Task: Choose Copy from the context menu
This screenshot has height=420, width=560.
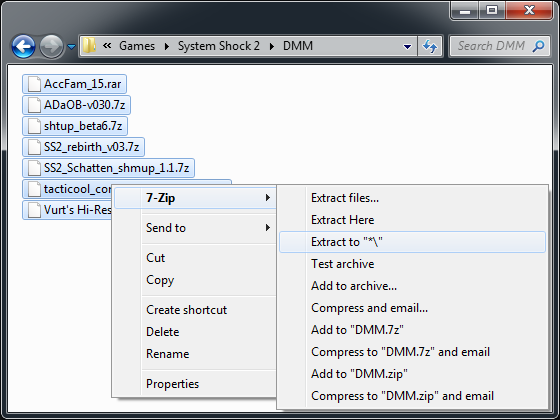Action: (195, 280)
